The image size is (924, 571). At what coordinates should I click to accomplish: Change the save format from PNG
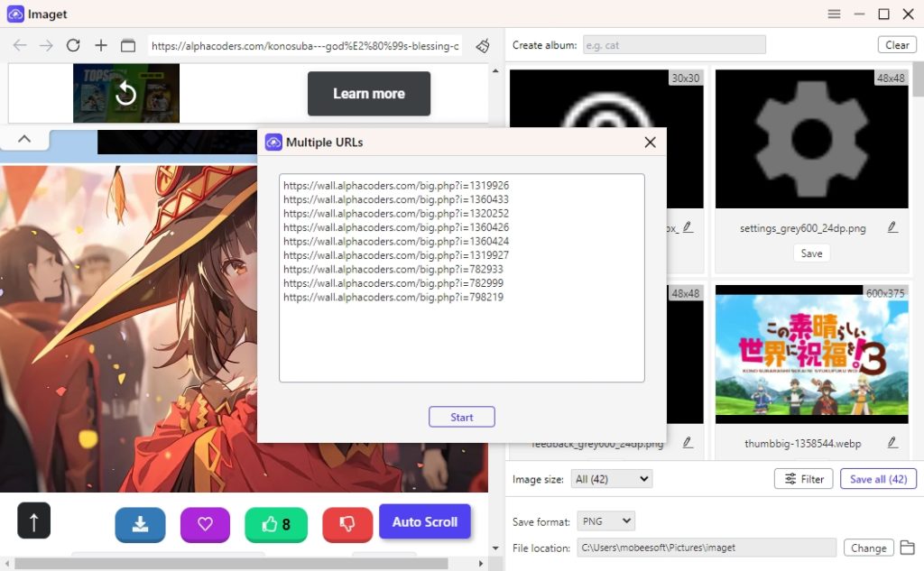(x=605, y=520)
